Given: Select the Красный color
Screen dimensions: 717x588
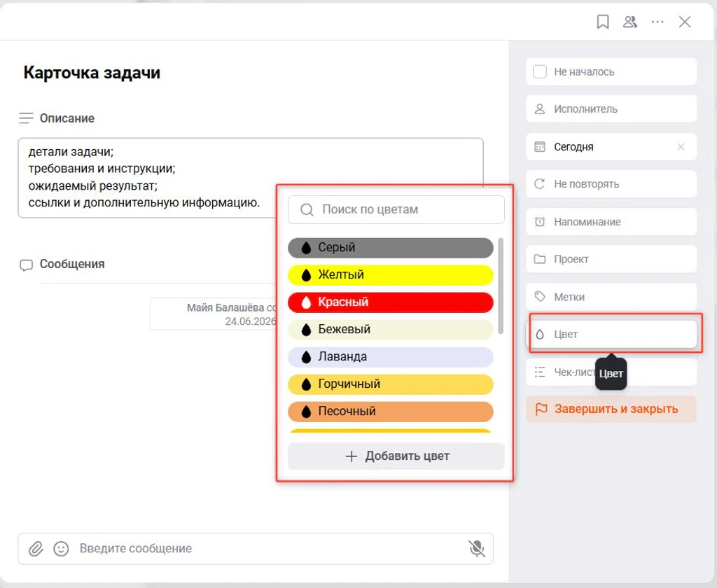Looking at the screenshot, I should coord(391,302).
